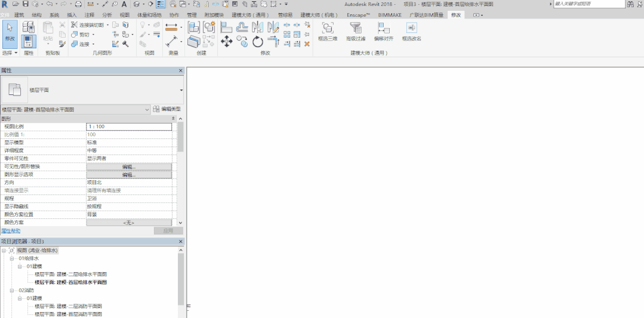Click the <无> button for 颜色方案
Image resolution: width=644 pixels, height=318 pixels.
[129, 223]
